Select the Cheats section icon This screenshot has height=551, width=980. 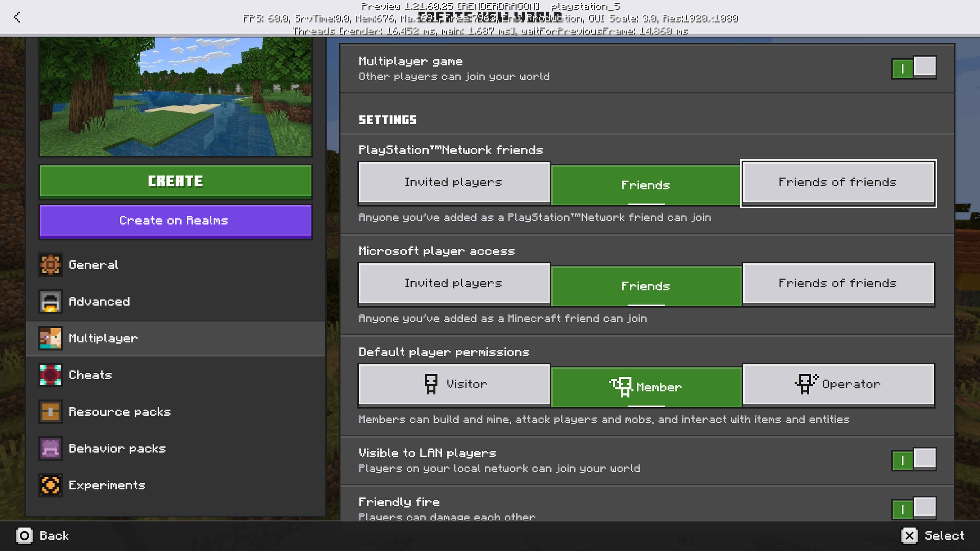click(50, 375)
